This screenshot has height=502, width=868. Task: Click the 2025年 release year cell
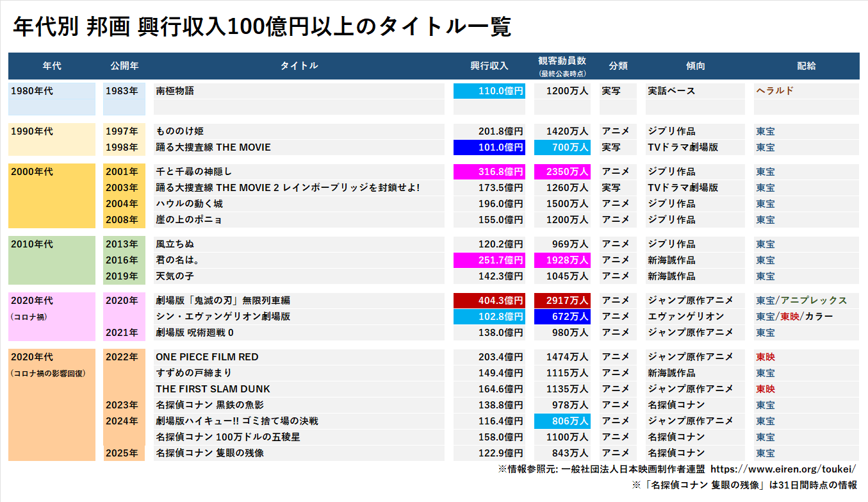pos(124,453)
